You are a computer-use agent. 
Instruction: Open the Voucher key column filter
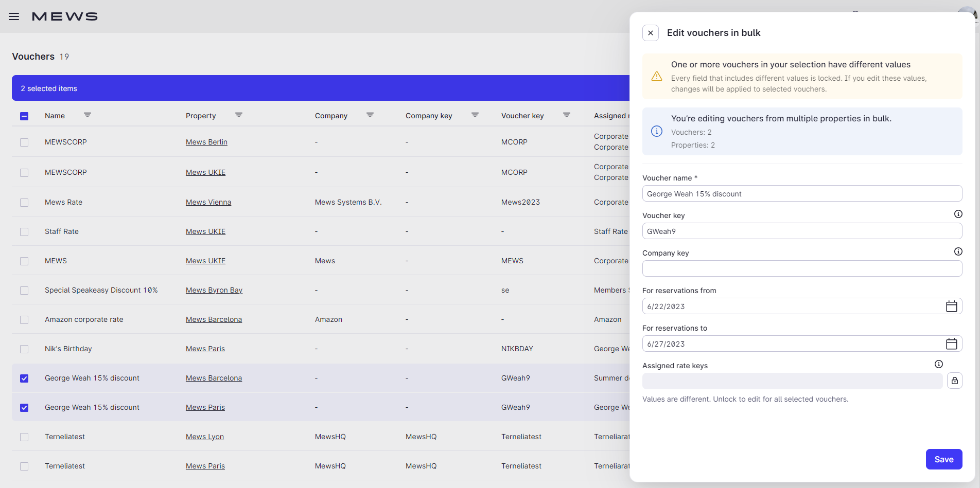[x=567, y=115]
